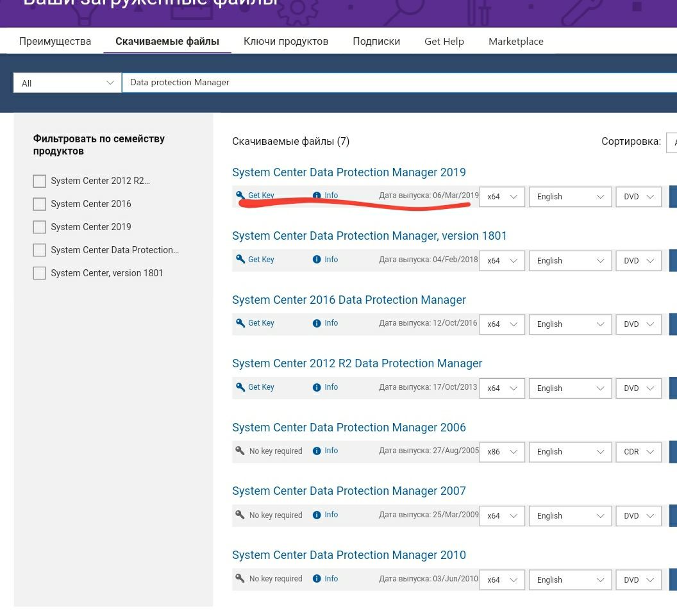Screen dimensions: 677x616
Task: Check the System Center 2016 filter
Action: pos(39,204)
